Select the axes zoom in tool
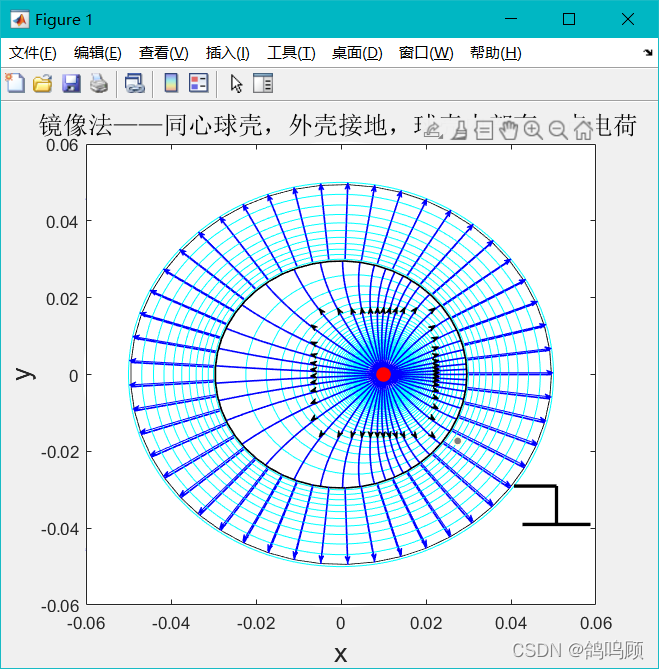This screenshot has height=669, width=659. click(533, 130)
